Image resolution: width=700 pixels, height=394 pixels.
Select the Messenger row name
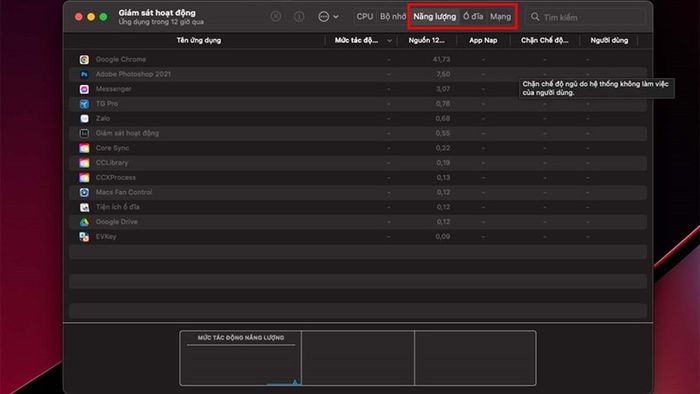tap(113, 89)
